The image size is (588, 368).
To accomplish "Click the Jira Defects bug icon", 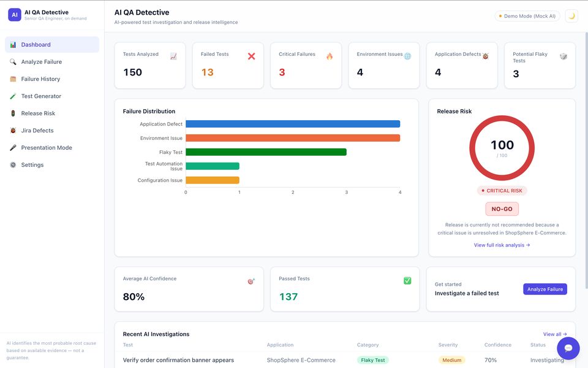I will (13, 130).
